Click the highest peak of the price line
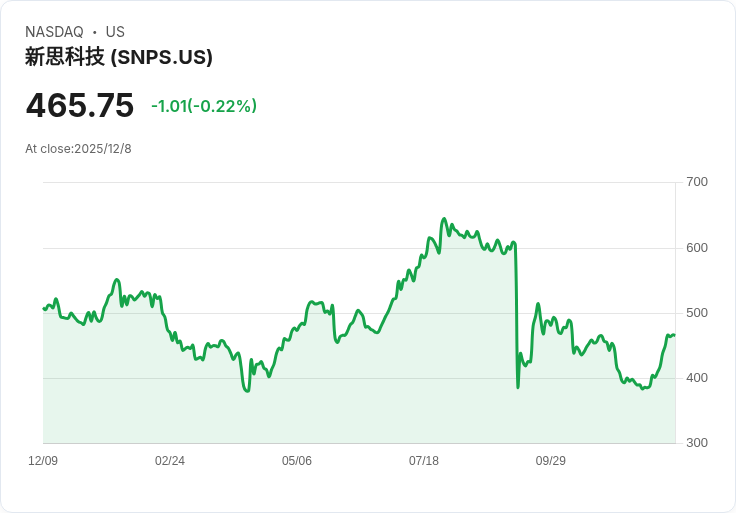736x513 pixels. pyautogui.click(x=444, y=219)
